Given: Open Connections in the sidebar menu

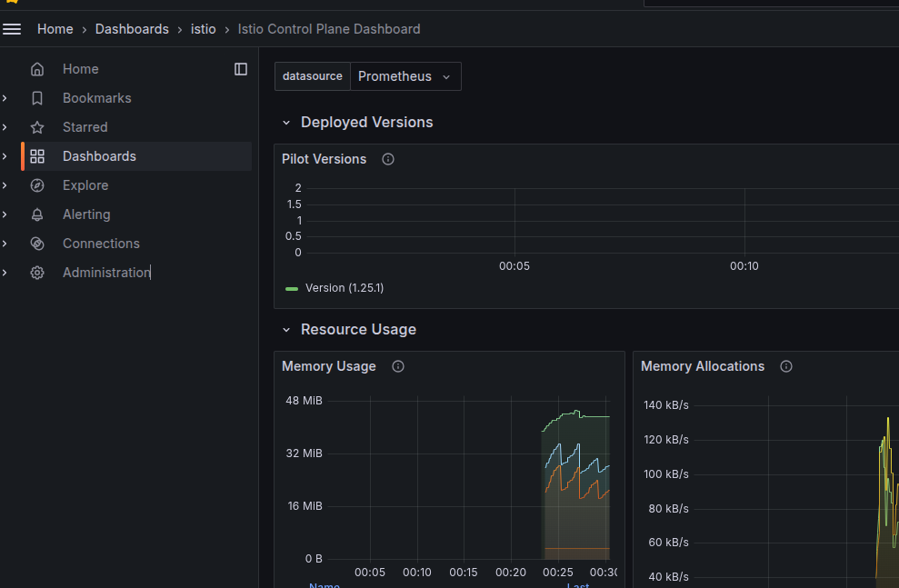Looking at the screenshot, I should coord(101,244).
